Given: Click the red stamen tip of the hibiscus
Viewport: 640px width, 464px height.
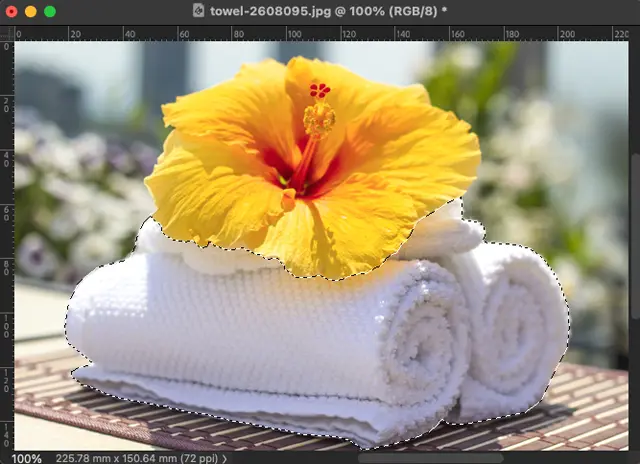Looking at the screenshot, I should click(319, 91).
